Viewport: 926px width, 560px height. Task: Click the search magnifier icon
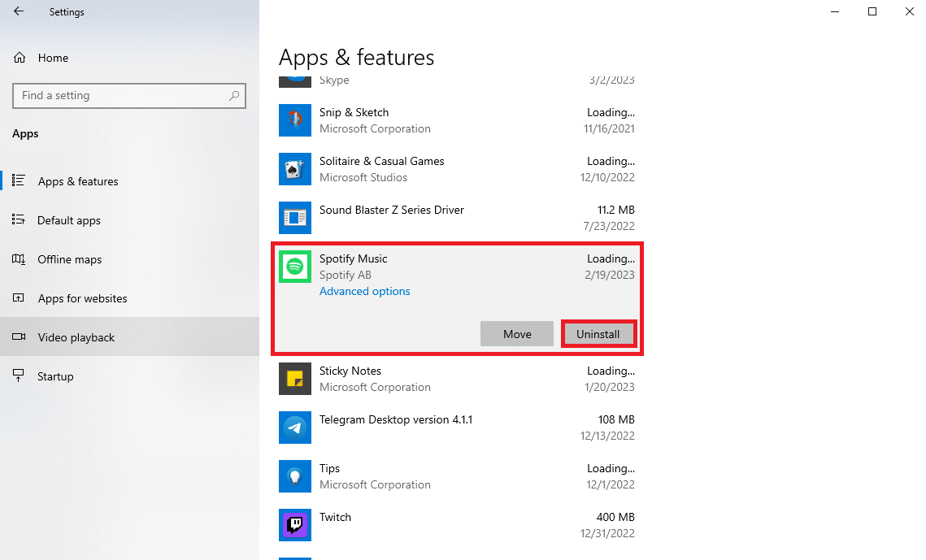point(234,96)
